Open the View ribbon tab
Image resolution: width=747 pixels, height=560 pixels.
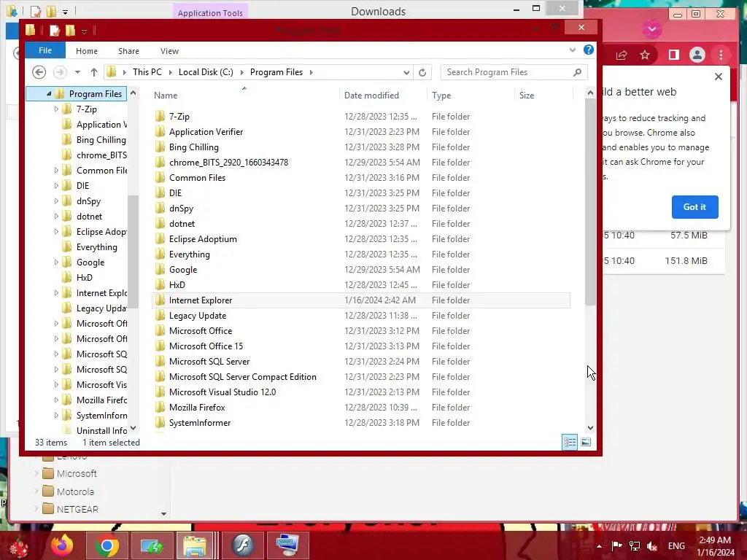point(169,51)
